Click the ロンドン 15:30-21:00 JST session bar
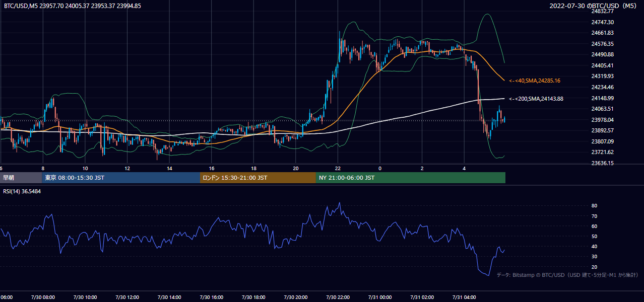Viewport: 644px width, 302px height. pyautogui.click(x=258, y=178)
